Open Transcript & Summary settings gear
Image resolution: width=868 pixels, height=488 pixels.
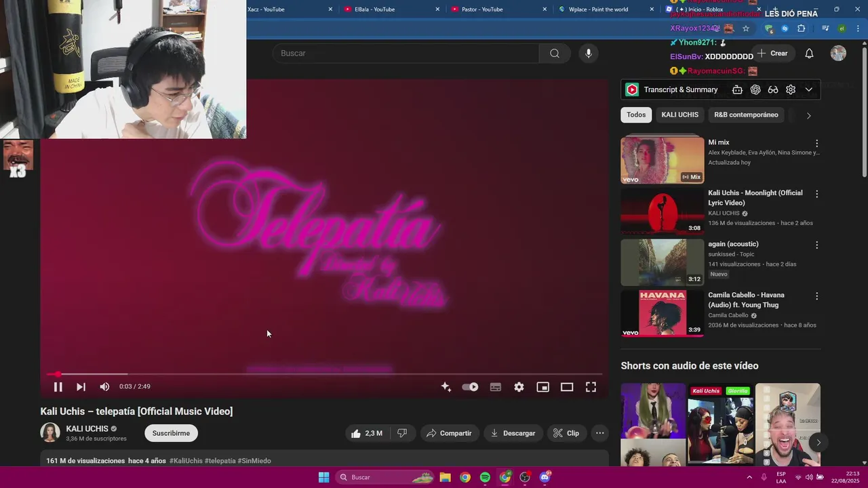click(791, 89)
